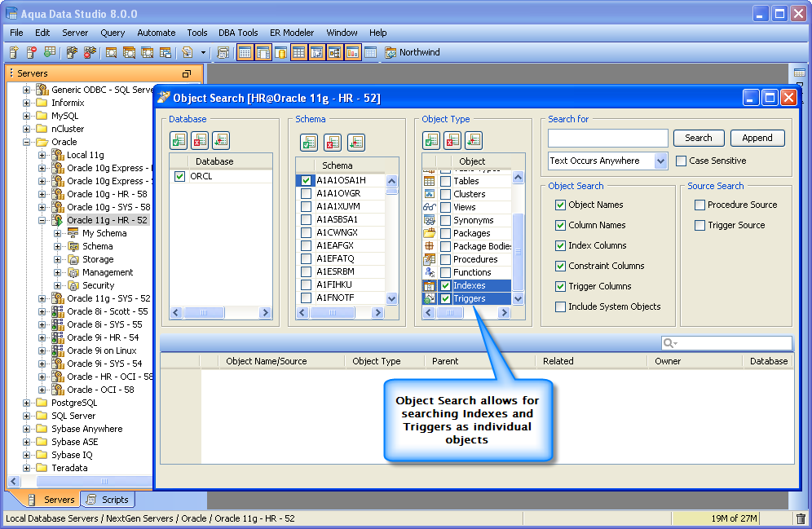Expand the PostgreSQL server folder
Viewport: 812px width, 529px height.
(x=26, y=403)
